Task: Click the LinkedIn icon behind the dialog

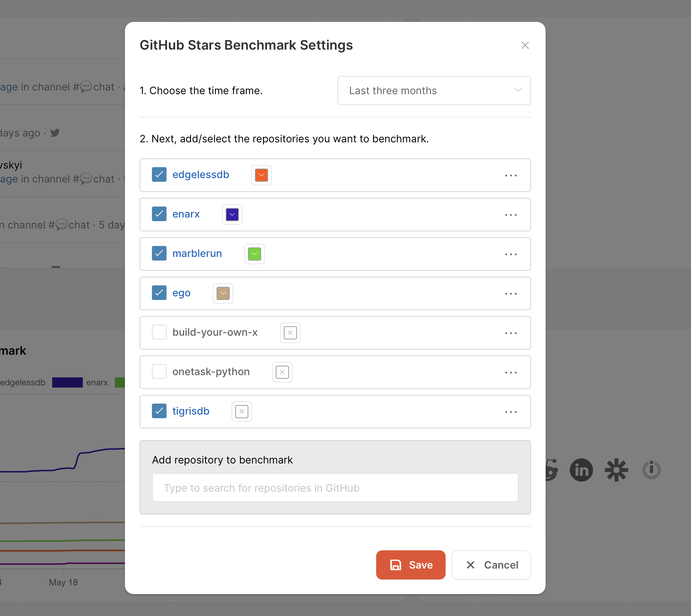Action: pyautogui.click(x=581, y=470)
